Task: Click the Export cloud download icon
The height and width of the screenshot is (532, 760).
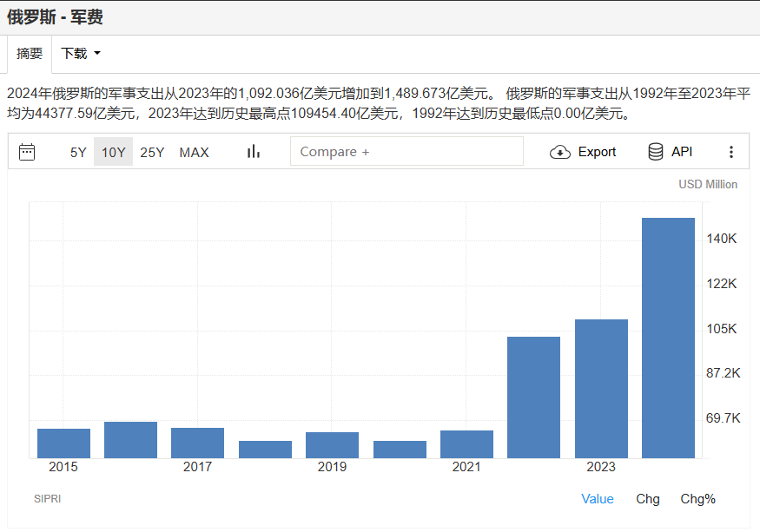Action: pos(561,152)
